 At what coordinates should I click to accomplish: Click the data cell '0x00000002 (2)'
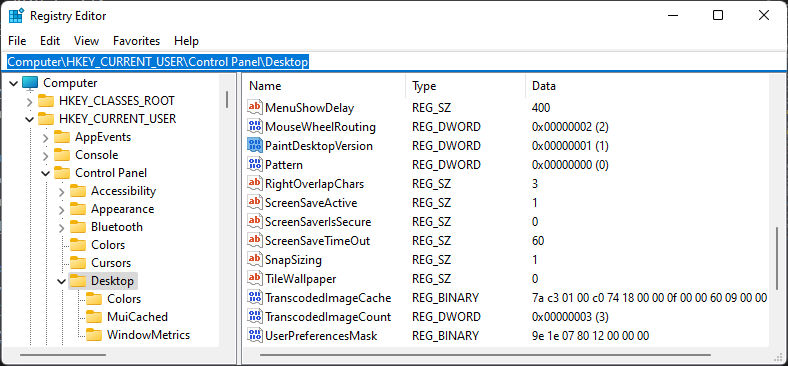570,127
